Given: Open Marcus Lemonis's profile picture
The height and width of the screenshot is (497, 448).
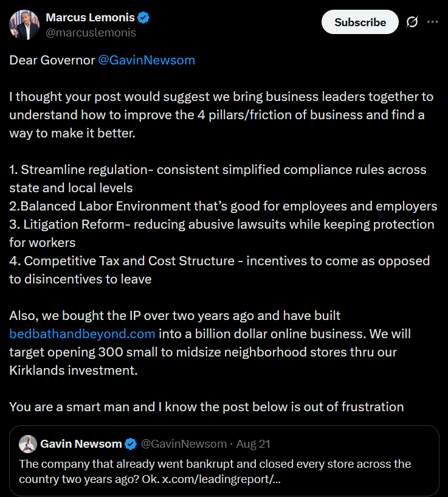Looking at the screenshot, I should (22, 24).
